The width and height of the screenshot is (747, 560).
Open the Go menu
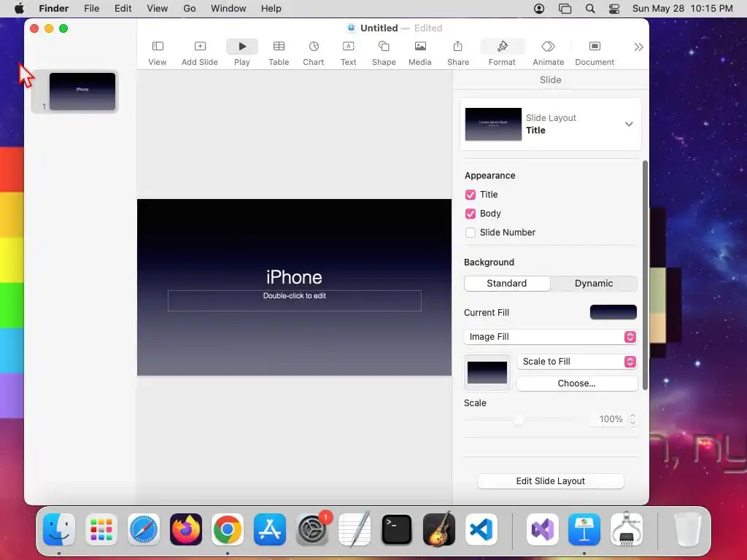coord(190,9)
